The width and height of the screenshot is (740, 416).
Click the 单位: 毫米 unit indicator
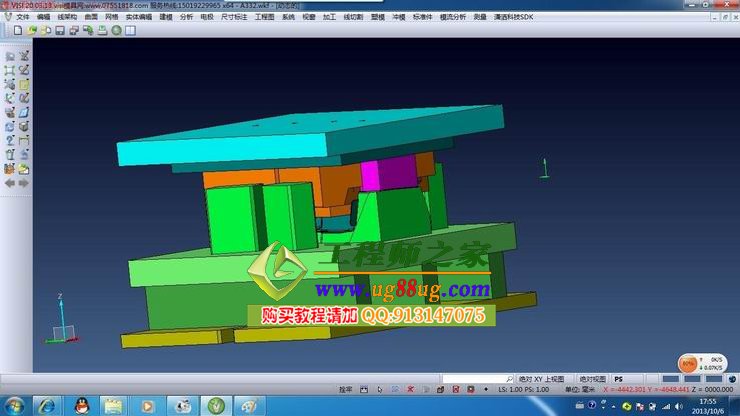point(580,390)
